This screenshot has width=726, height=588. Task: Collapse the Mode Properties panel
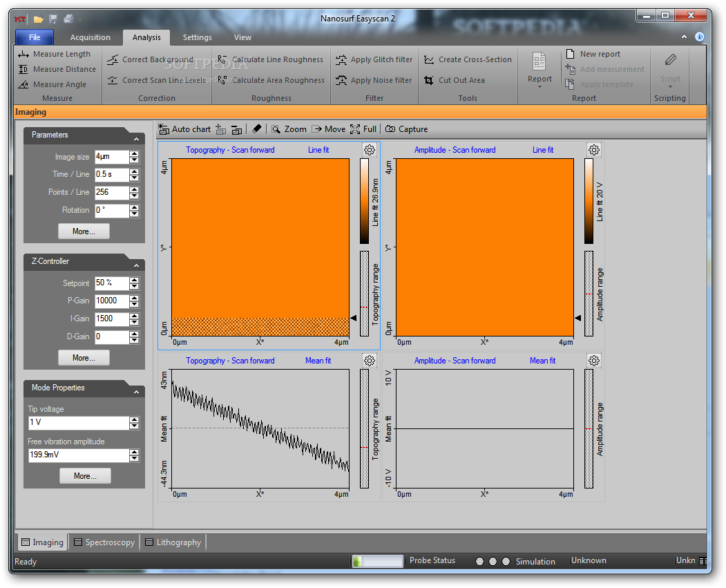pos(136,392)
